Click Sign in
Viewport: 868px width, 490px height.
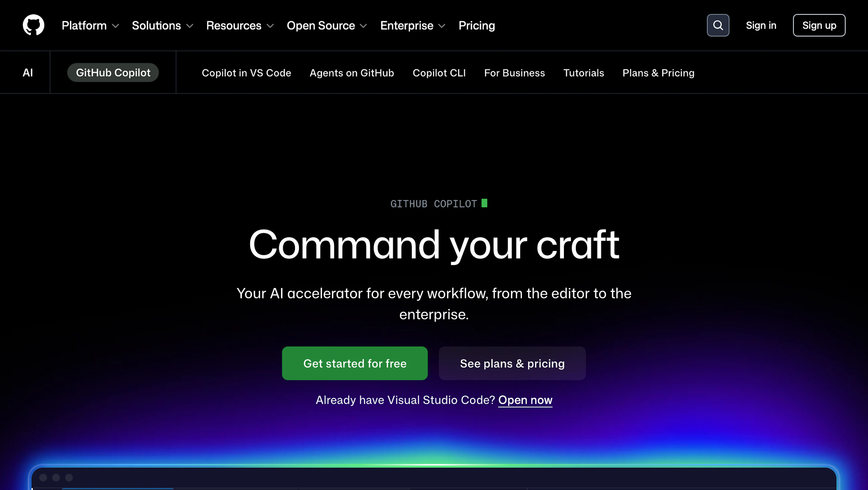(x=761, y=25)
